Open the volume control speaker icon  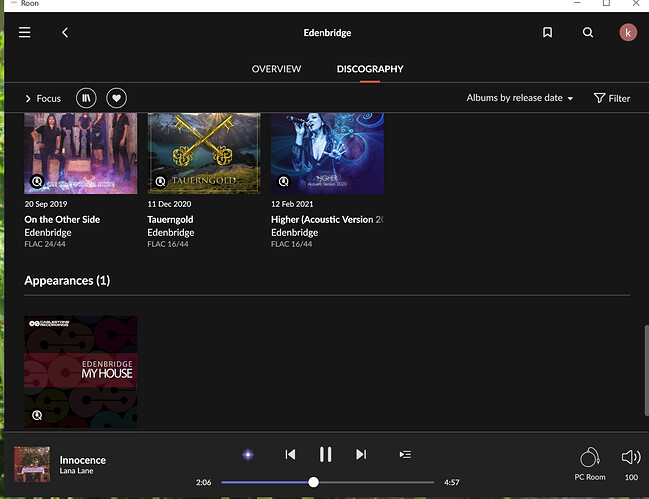[x=631, y=457]
